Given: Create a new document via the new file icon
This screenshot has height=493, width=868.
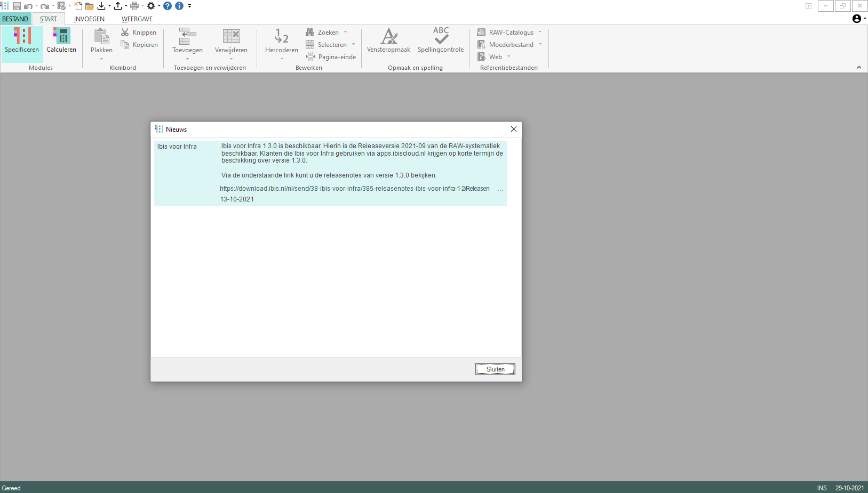Looking at the screenshot, I should click(78, 6).
